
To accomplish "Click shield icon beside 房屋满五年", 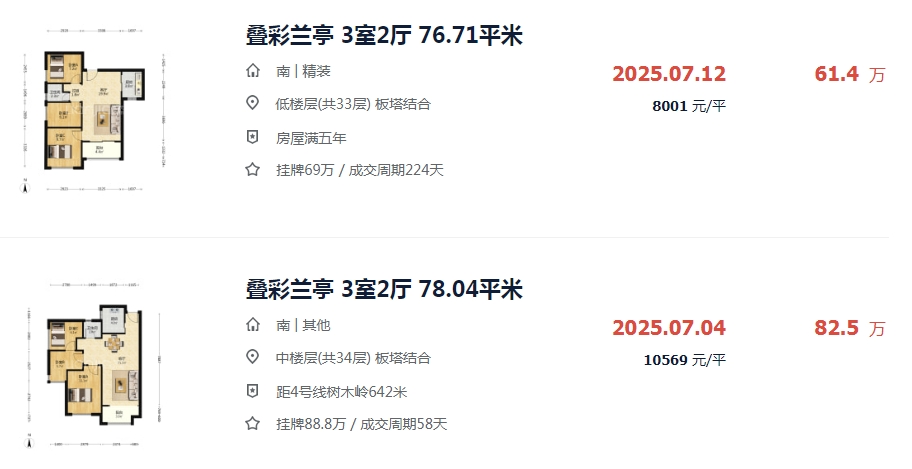I will 253,137.
